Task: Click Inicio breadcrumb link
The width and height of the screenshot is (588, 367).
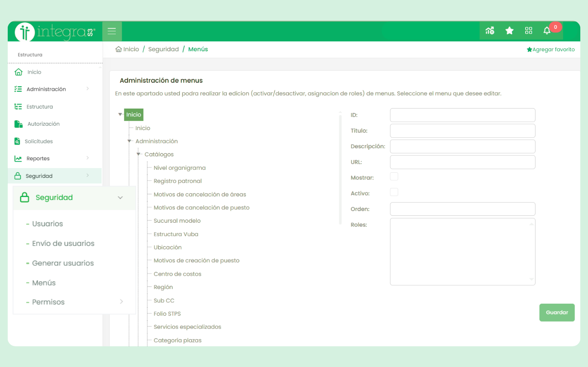Action: [x=131, y=49]
